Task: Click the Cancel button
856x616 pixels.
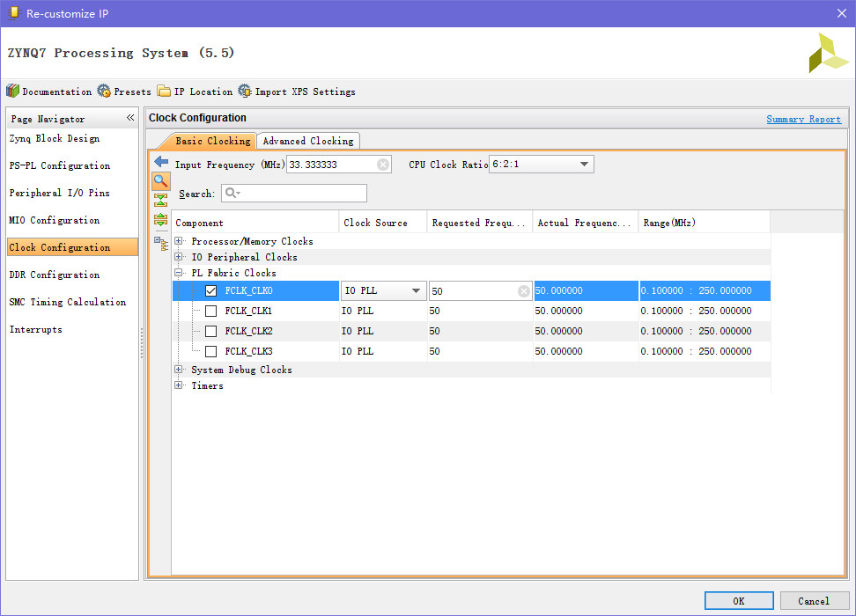Action: tap(814, 601)
